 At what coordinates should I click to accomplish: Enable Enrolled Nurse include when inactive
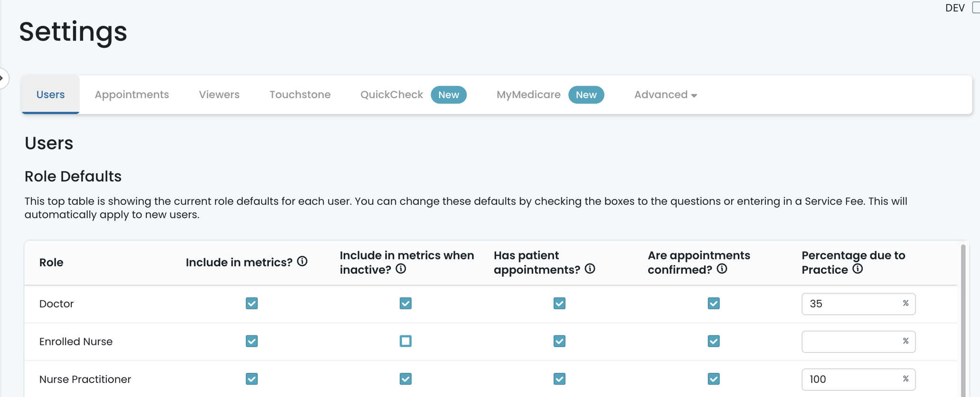point(405,342)
